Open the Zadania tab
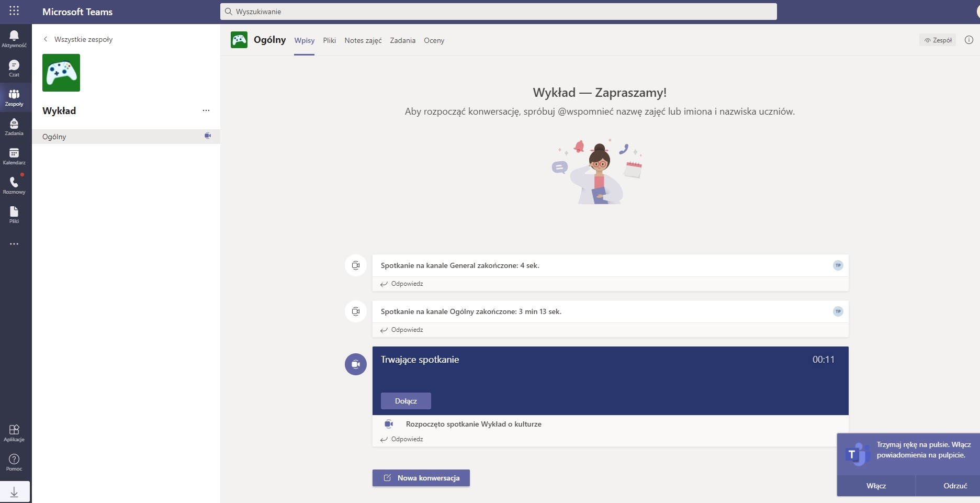Viewport: 980px width, 503px height. pyautogui.click(x=403, y=40)
